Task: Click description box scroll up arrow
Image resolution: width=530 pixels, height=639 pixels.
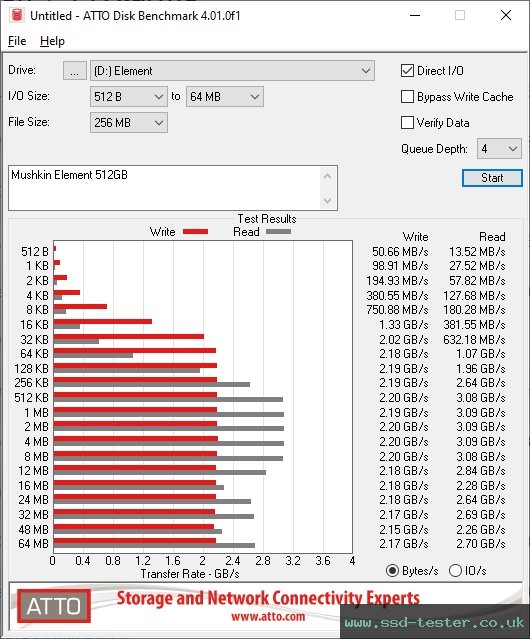Action: click(x=328, y=176)
